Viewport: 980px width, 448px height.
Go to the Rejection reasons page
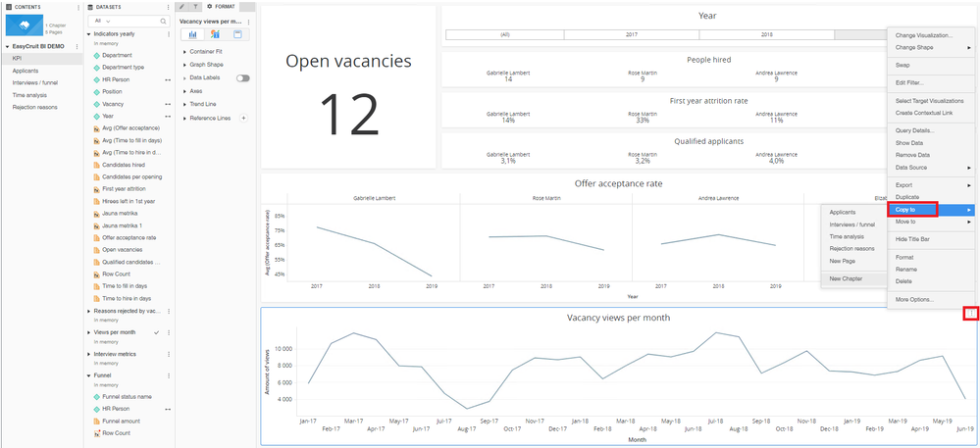click(34, 108)
